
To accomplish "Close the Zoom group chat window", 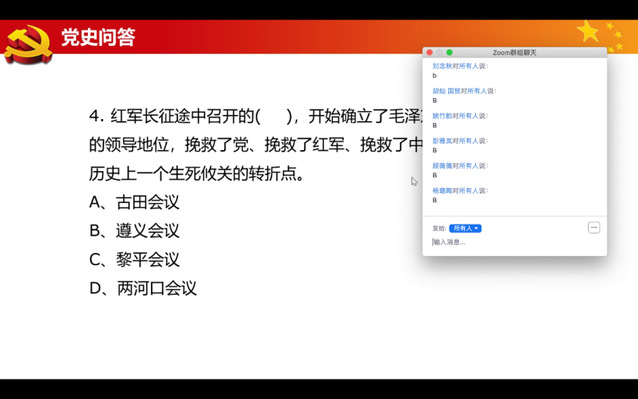I will pyautogui.click(x=429, y=52).
